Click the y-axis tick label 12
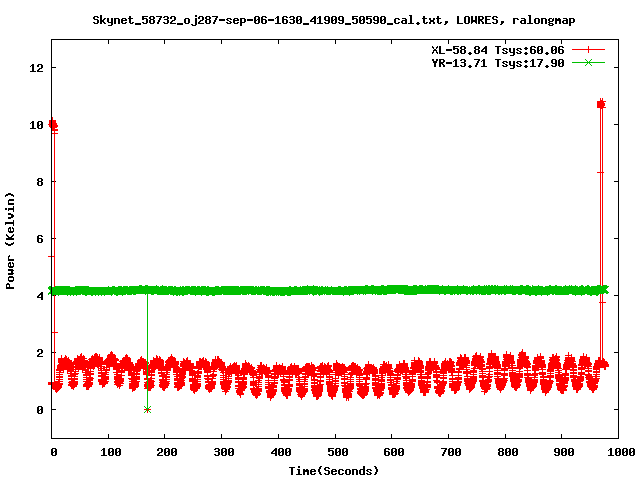Screen dimensions: 640x480 (x=36, y=68)
